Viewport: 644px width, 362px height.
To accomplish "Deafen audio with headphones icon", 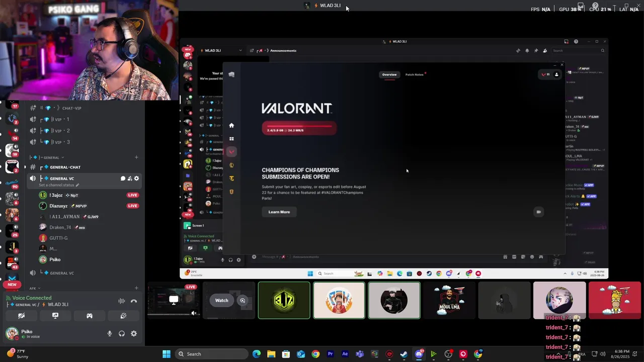I will (x=122, y=333).
